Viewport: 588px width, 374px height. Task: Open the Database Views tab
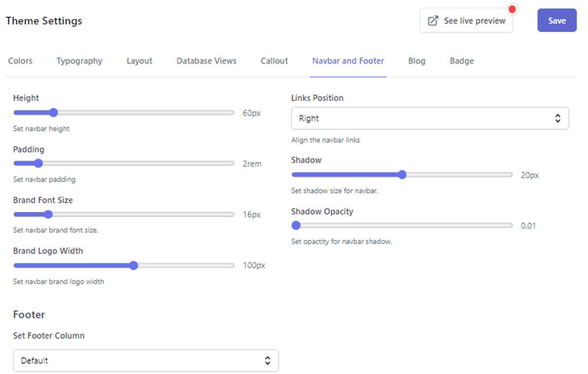pos(207,61)
